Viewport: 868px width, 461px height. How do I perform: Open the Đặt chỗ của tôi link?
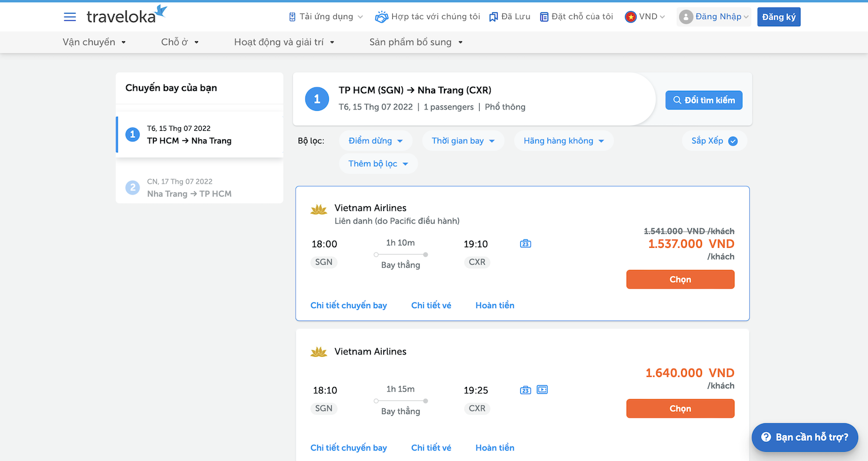tap(576, 17)
